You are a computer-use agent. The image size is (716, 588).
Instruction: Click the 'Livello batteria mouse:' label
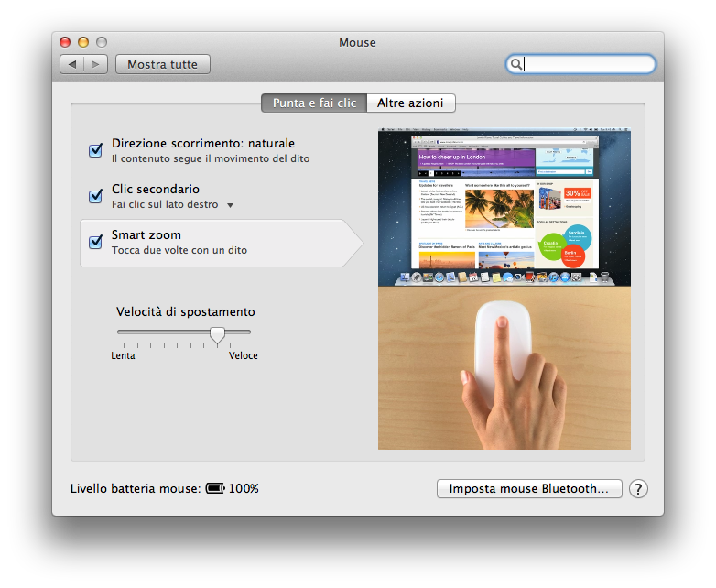[x=136, y=489]
